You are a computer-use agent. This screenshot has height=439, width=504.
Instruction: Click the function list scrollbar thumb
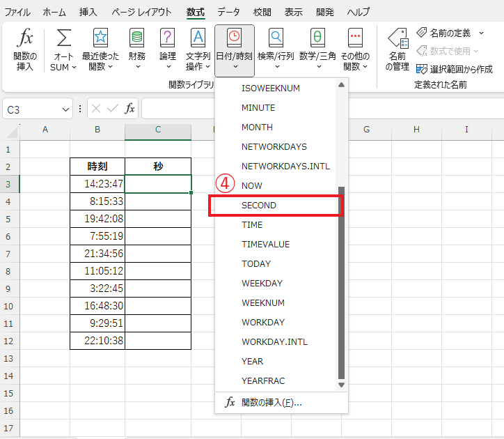click(341, 283)
